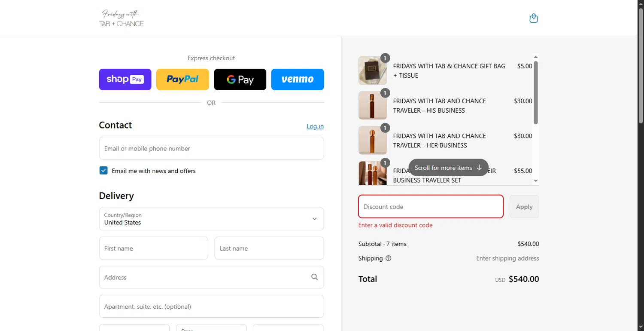The image size is (644, 331).
Task: Click the $540.00 total amount
Action: pyautogui.click(x=524, y=279)
